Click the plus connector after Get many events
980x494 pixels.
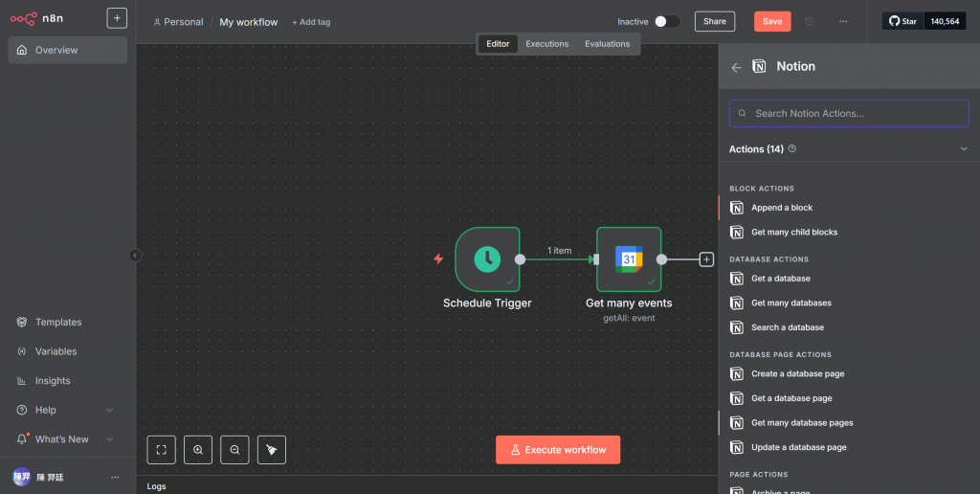tap(706, 258)
